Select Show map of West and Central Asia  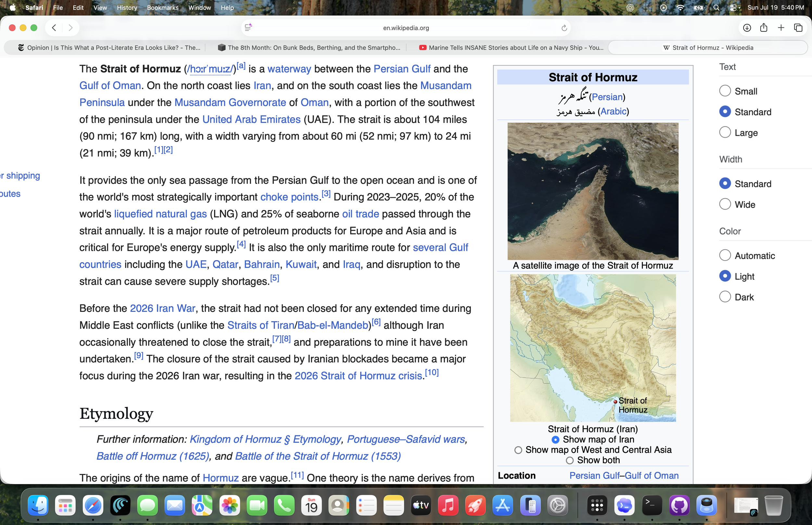[x=518, y=450]
